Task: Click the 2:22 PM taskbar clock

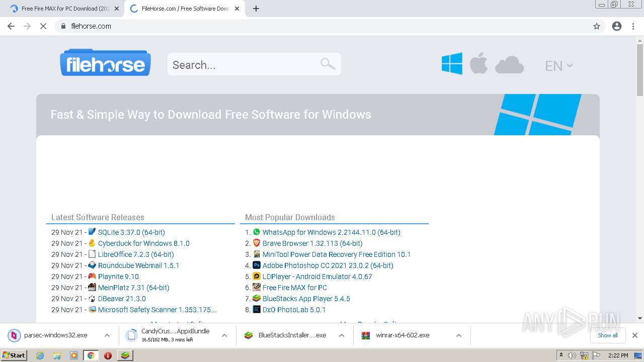Action: point(618,355)
